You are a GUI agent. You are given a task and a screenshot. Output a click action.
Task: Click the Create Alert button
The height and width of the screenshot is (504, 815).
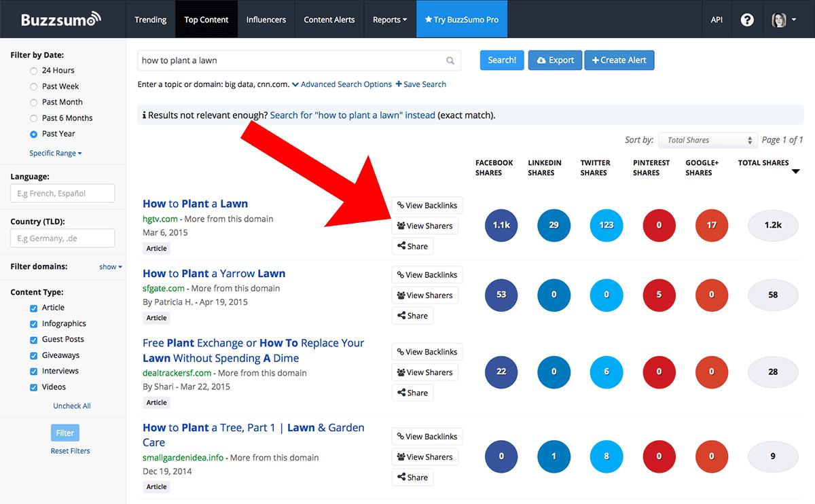(x=619, y=60)
